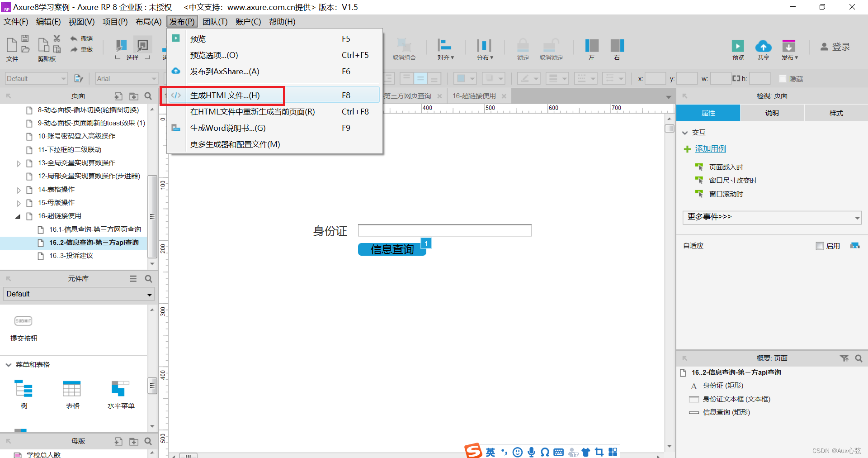Click the unlock (取消锁定) icon

point(551,45)
